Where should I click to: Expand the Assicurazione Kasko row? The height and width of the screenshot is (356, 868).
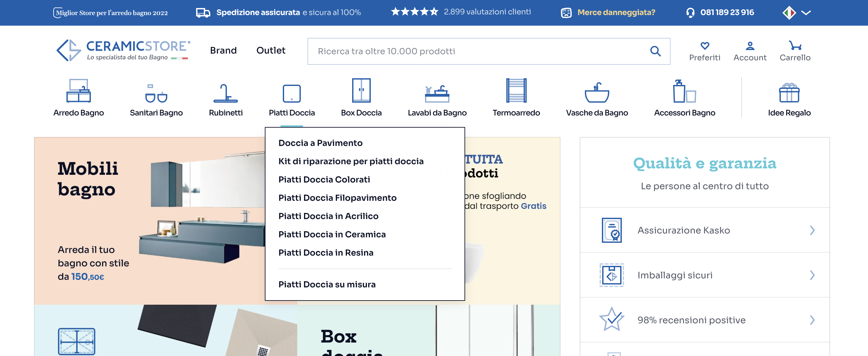705,230
